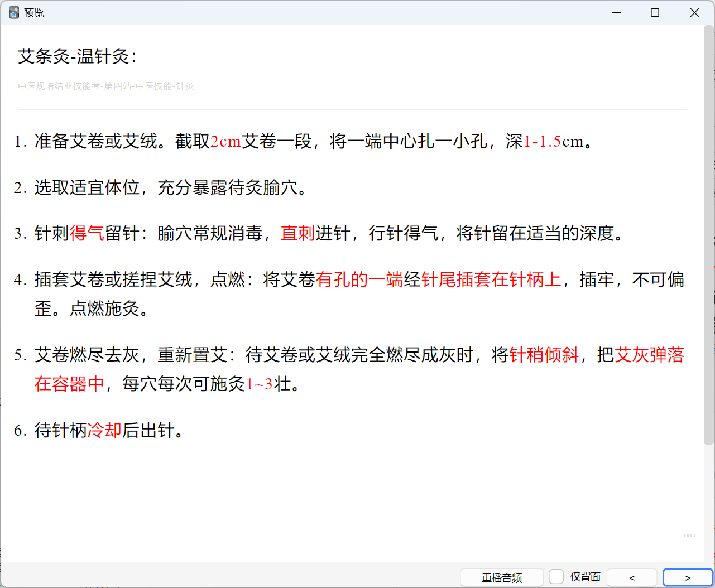Click the text 点燃施灸 in step 4
Viewport: 715px width, 588px height.
point(104,308)
